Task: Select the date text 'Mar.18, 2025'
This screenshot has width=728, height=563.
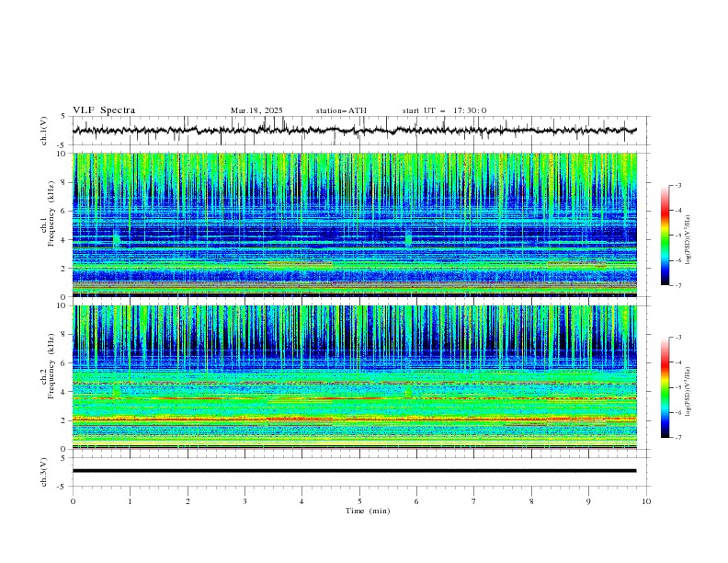Action: click(256, 110)
